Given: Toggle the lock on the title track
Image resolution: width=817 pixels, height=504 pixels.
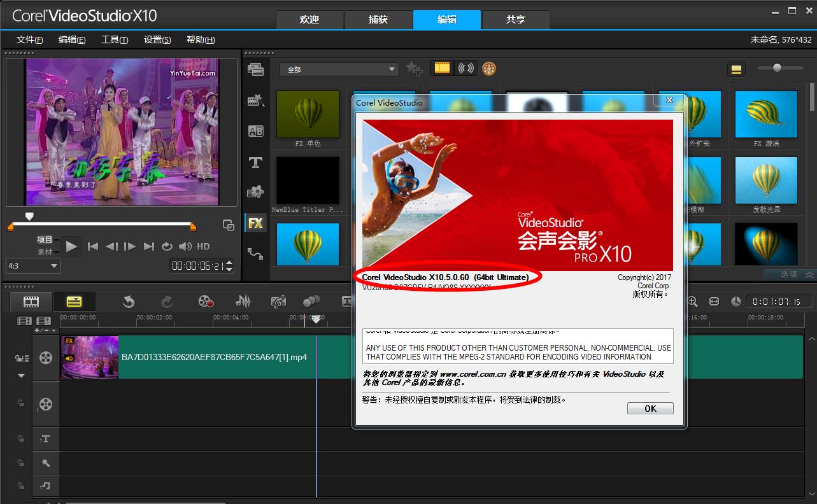Looking at the screenshot, I should 22,438.
